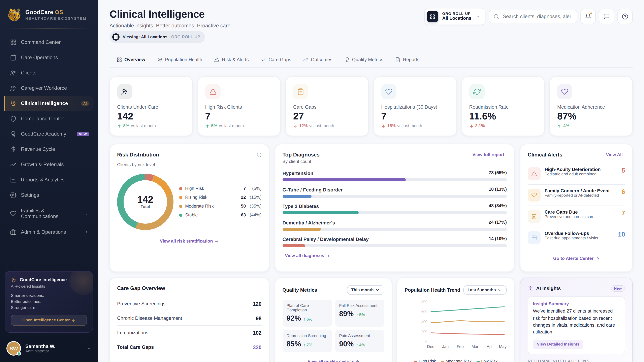Click the Depression Screening metric card
Screen dimensions: 644x362
(x=307, y=341)
